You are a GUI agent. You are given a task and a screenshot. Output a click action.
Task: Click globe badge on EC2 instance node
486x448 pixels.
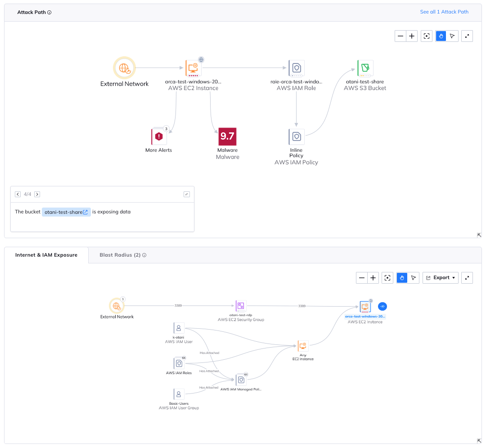(201, 59)
